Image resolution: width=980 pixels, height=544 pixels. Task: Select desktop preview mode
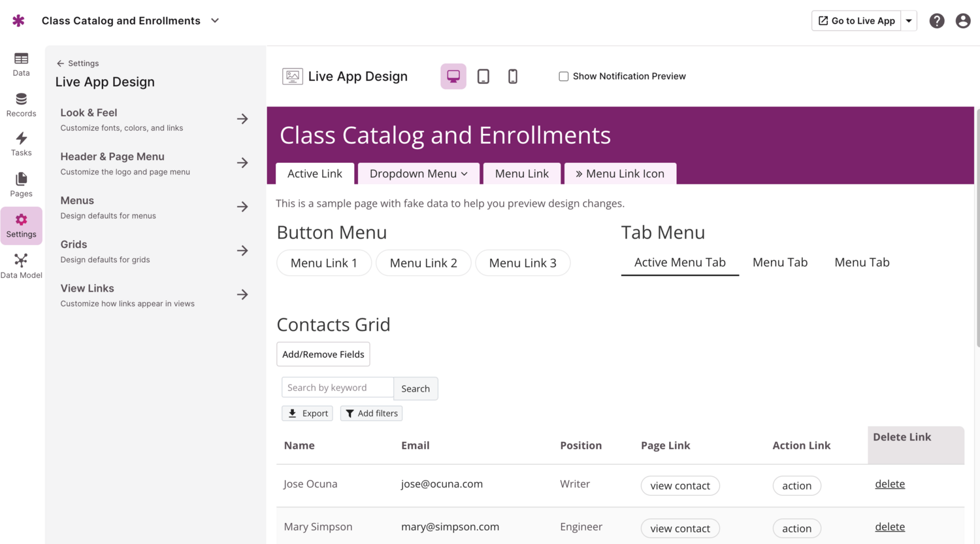tap(453, 76)
